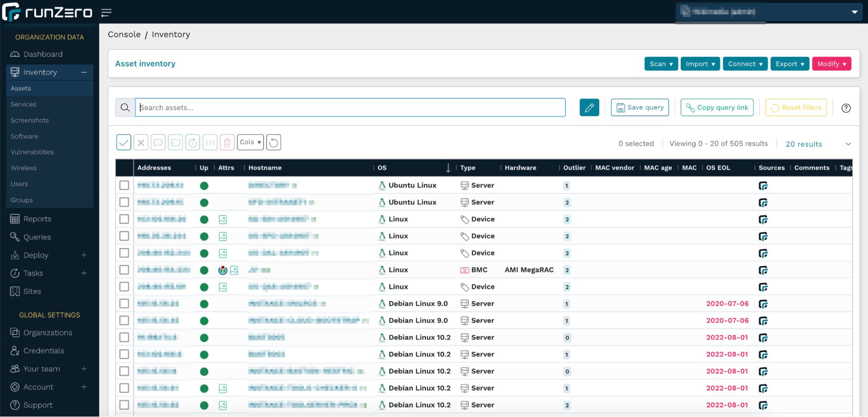This screenshot has height=417, width=868.
Task: Select the AMI MegaRAC BMC row checkbox
Action: point(124,270)
